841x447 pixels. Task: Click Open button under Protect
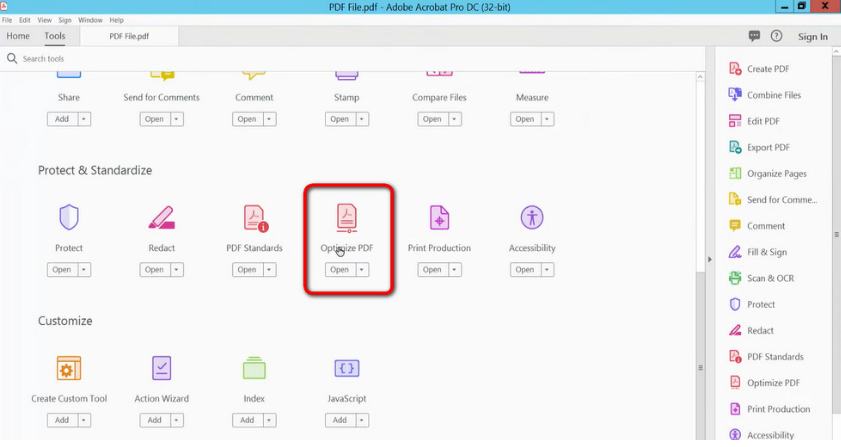click(62, 270)
